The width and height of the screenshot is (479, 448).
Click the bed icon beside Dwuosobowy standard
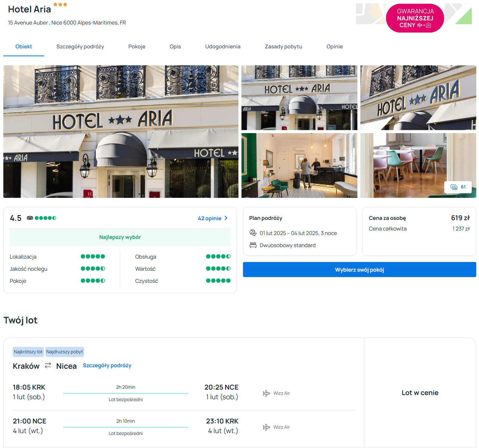point(253,245)
